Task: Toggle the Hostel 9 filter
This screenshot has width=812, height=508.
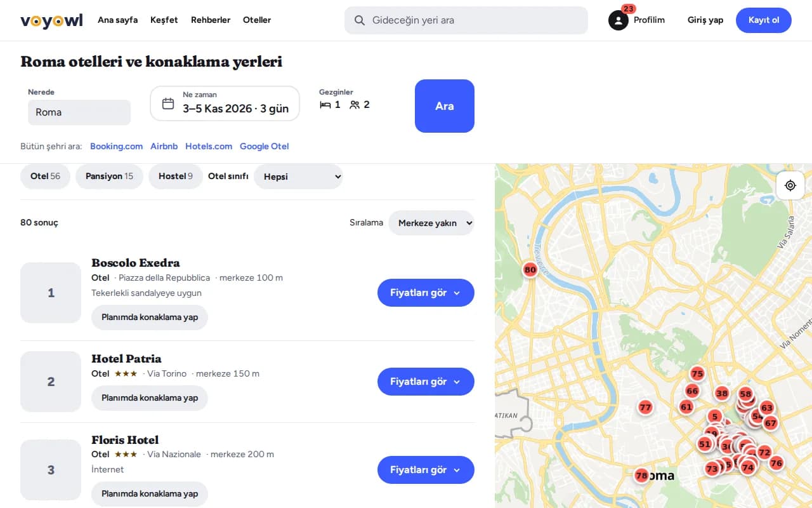Action: (176, 177)
